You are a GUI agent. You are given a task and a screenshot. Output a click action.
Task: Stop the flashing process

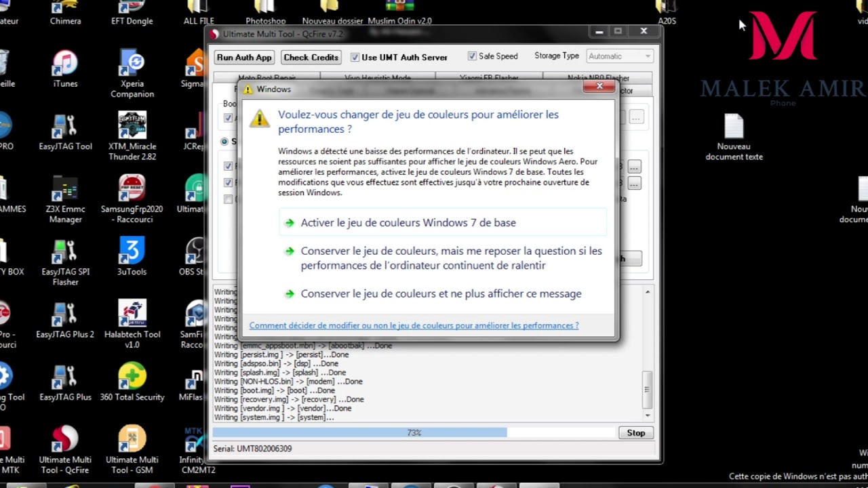pos(636,432)
